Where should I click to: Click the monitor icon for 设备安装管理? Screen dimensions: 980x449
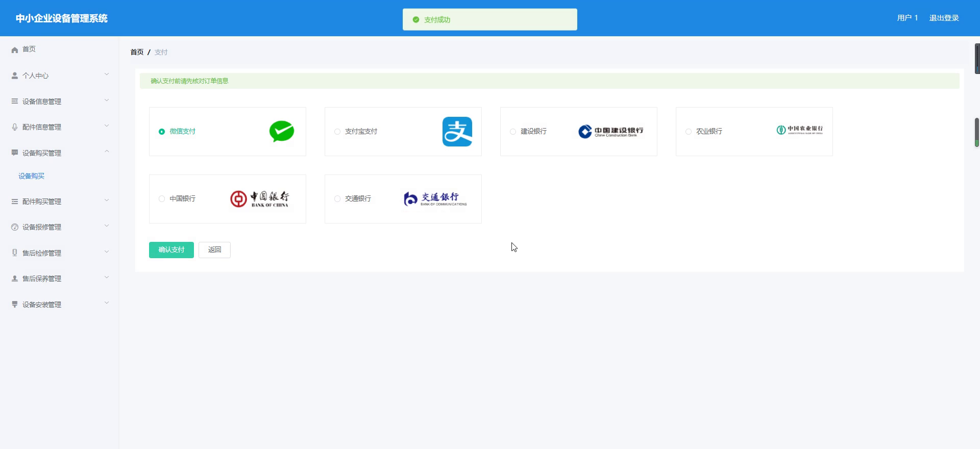point(15,304)
